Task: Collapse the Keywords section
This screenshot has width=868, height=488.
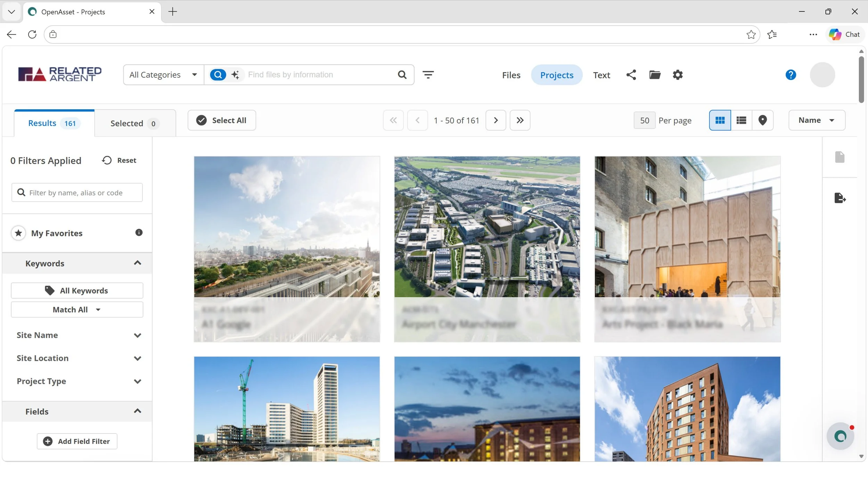Action: click(x=77, y=263)
